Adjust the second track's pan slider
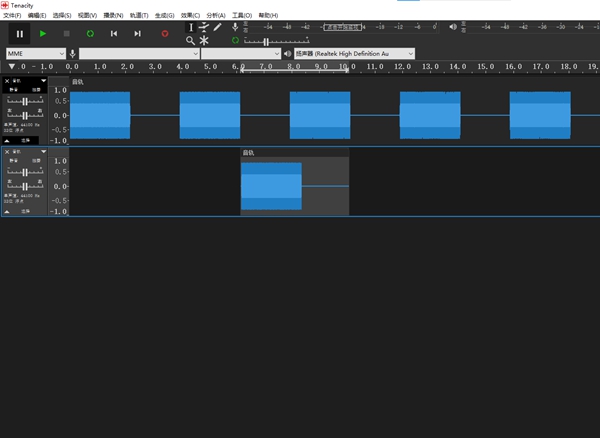 click(x=25, y=186)
